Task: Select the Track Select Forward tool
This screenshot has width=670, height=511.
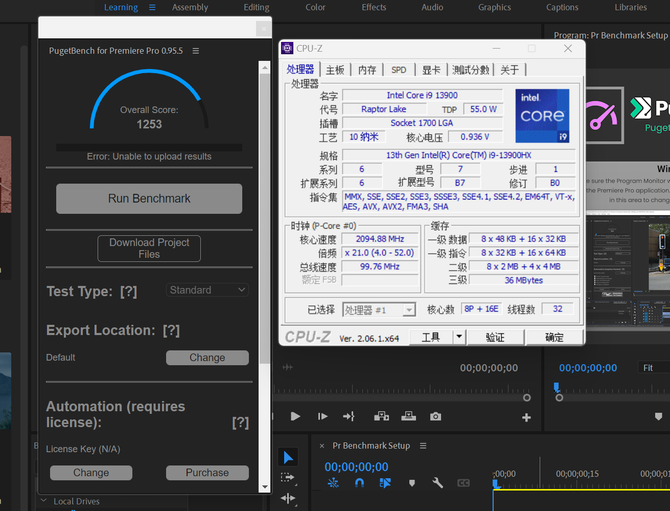Action: (288, 477)
